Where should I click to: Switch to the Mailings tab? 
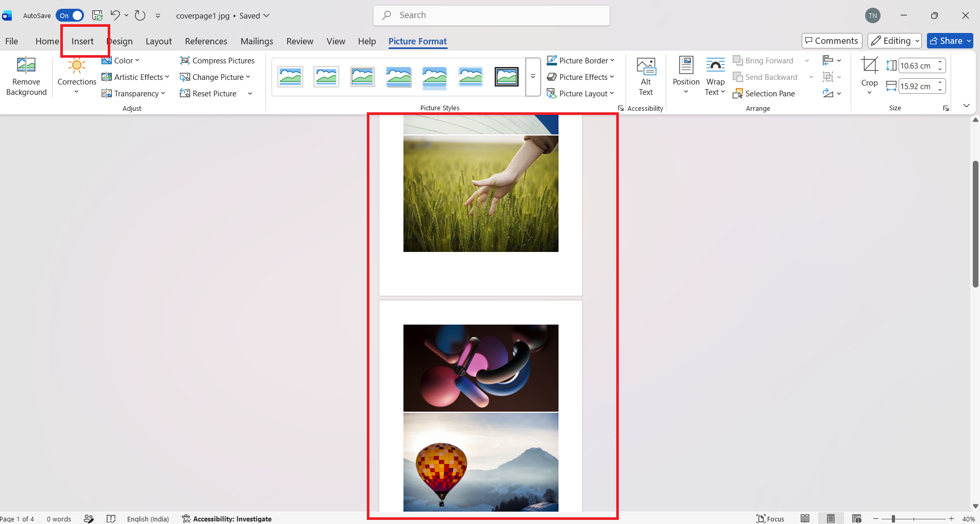pos(257,41)
